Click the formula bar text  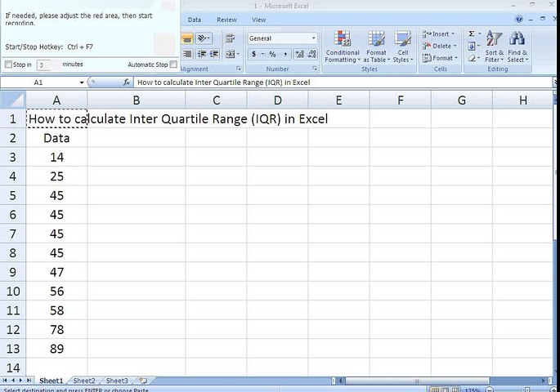click(x=223, y=82)
